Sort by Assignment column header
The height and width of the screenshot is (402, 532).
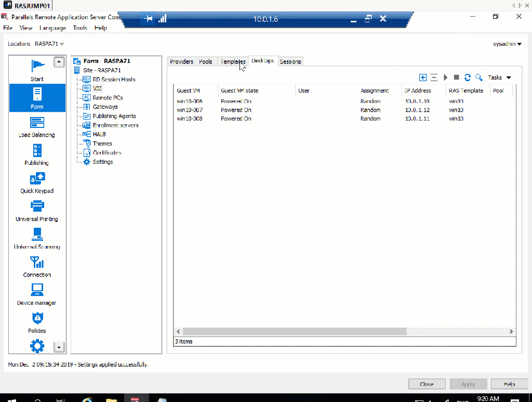pyautogui.click(x=379, y=90)
